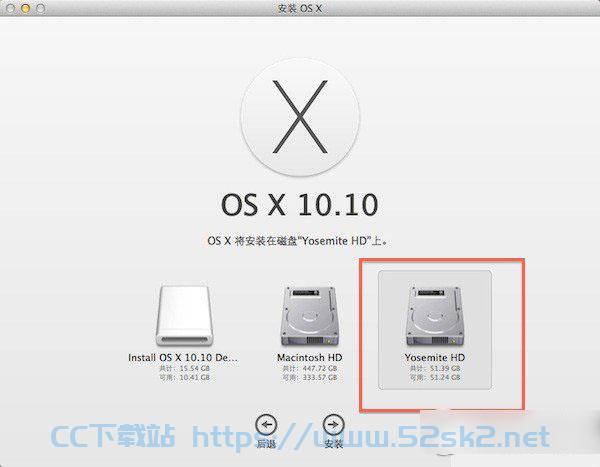Choose the Yosemite HD disk icon

coord(435,316)
